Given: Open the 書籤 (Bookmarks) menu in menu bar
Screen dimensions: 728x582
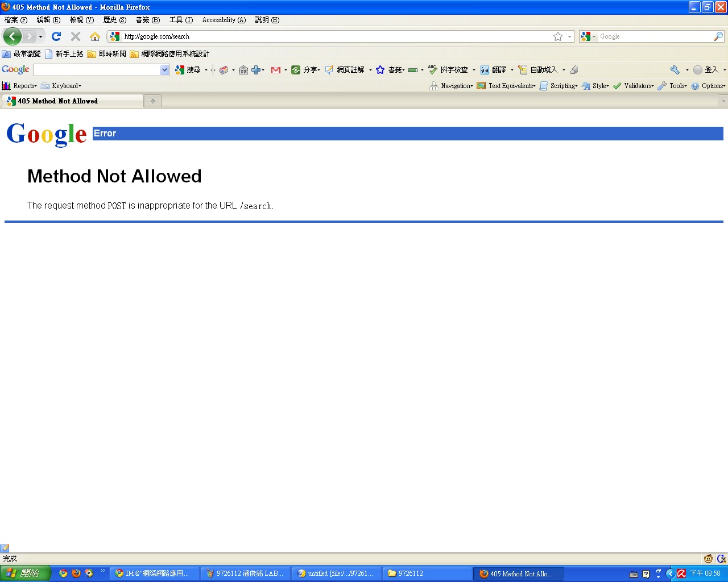Looking at the screenshot, I should click(148, 20).
